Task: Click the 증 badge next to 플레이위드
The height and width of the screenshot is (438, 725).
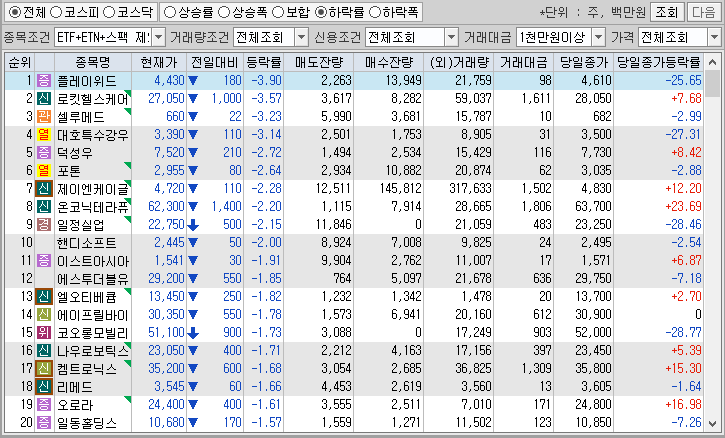Action: (44, 80)
